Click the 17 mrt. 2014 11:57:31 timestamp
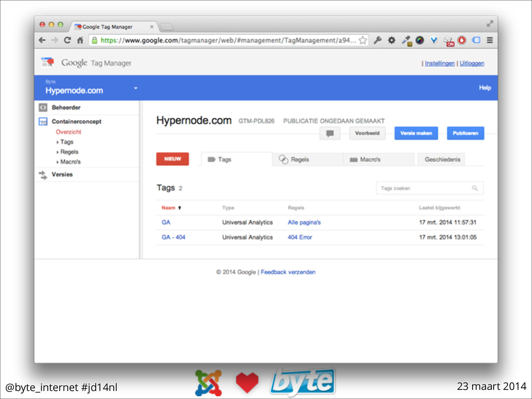The image size is (532, 399). pyautogui.click(x=448, y=222)
